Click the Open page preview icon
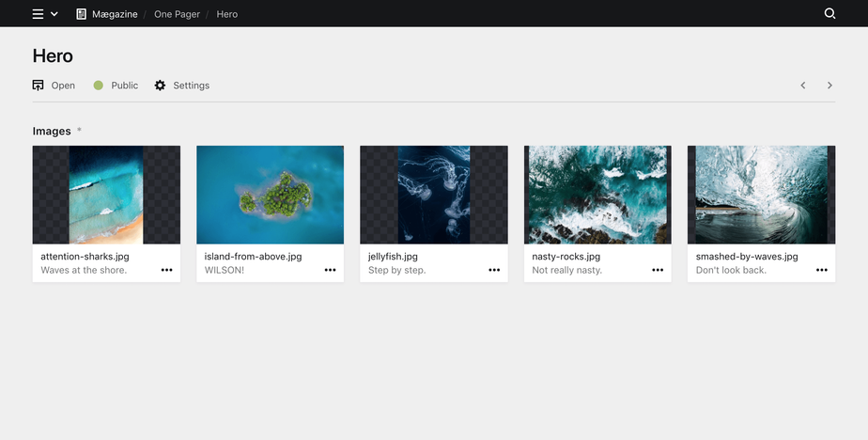 click(x=39, y=86)
